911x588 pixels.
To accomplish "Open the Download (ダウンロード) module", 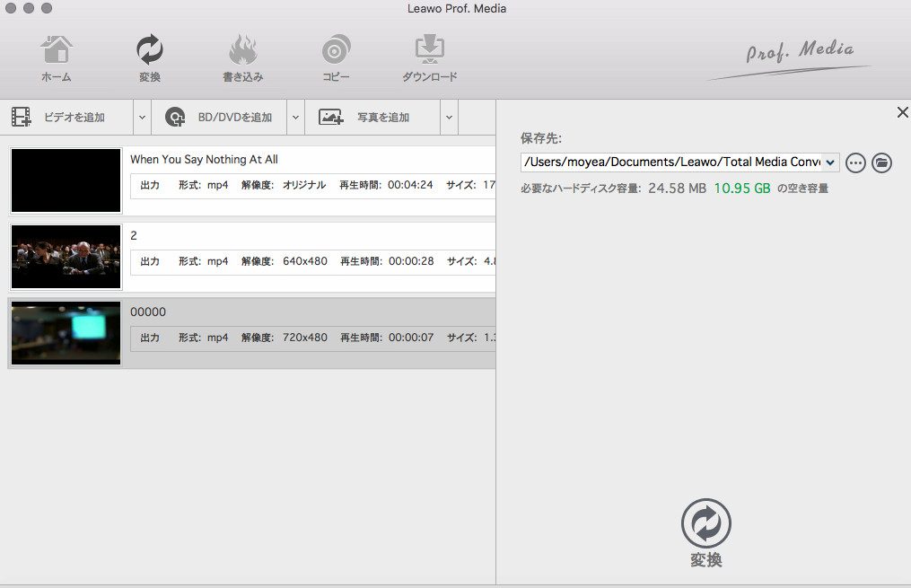I will pyautogui.click(x=429, y=59).
